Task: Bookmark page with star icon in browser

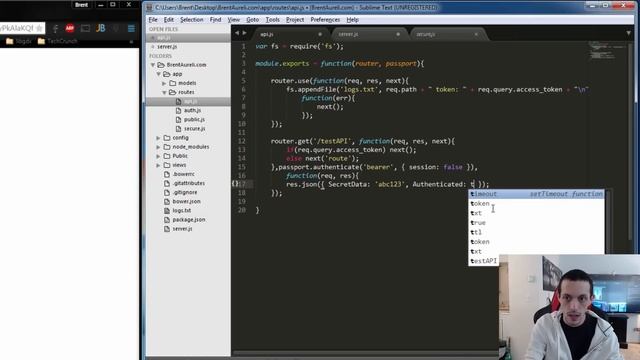Action: point(39,28)
